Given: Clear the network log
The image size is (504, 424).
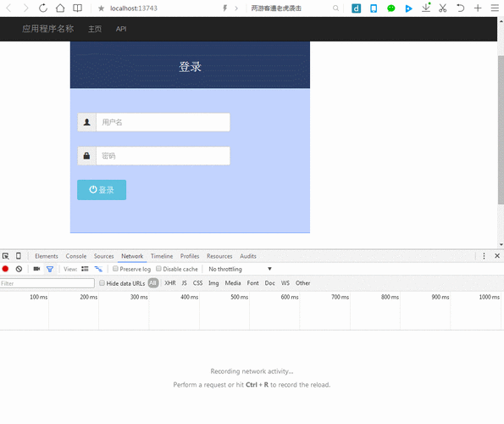Looking at the screenshot, I should pyautogui.click(x=19, y=269).
